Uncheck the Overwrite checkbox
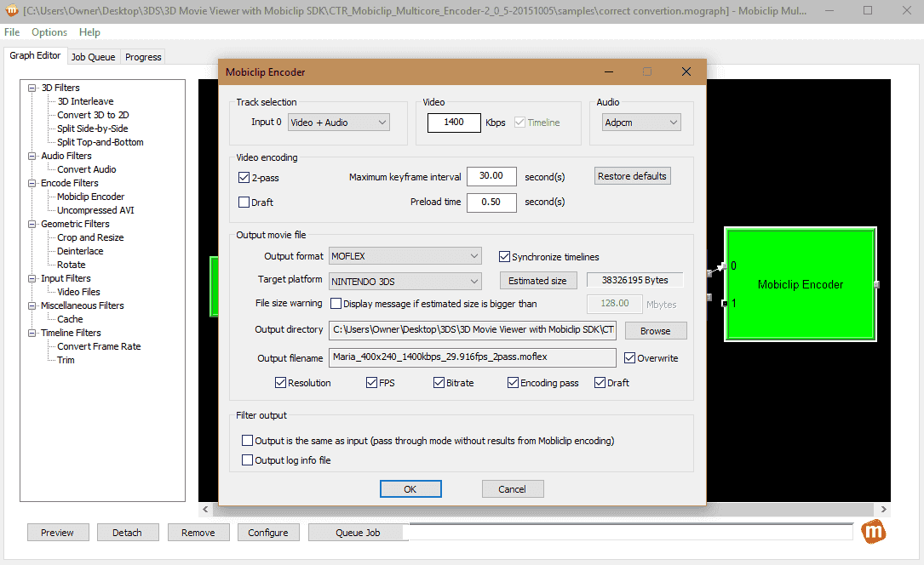 (630, 358)
